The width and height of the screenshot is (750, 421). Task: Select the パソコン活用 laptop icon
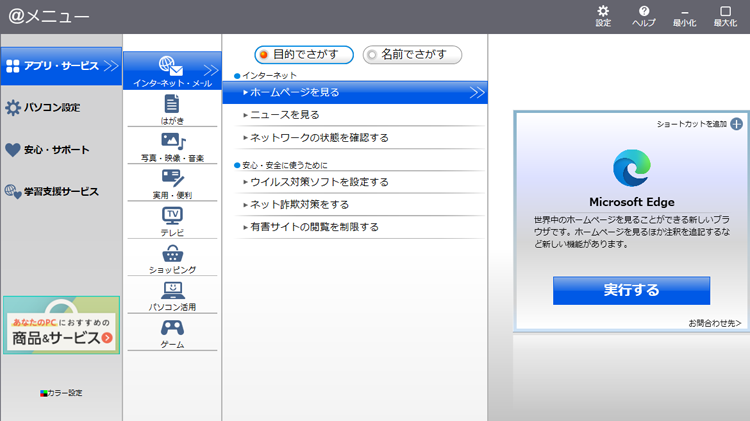pyautogui.click(x=172, y=290)
